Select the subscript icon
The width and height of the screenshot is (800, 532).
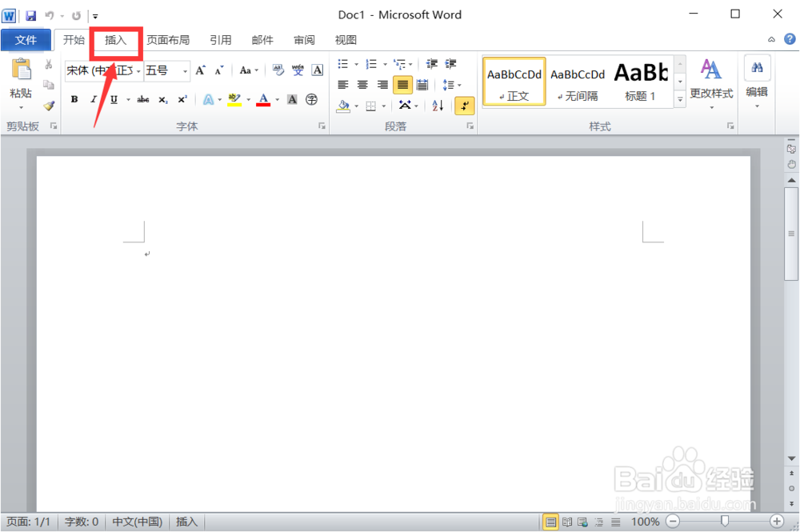point(162,99)
